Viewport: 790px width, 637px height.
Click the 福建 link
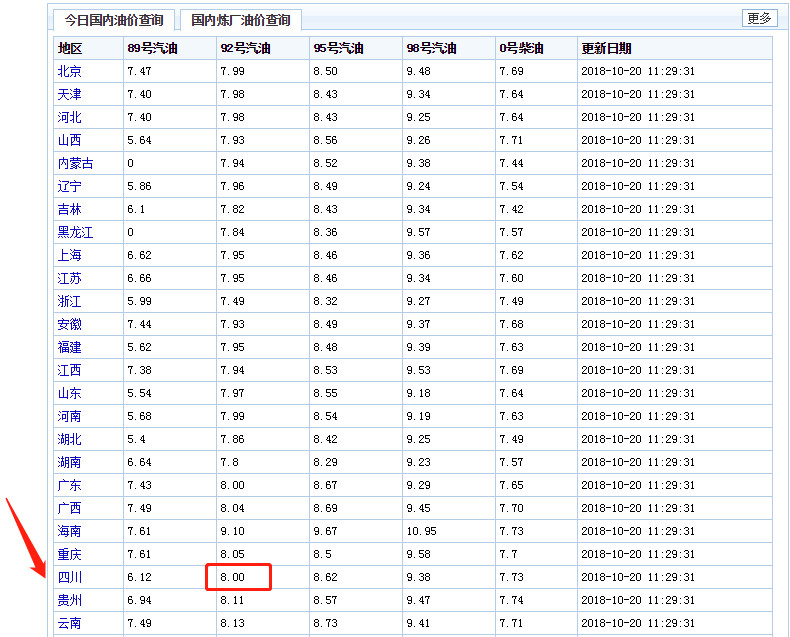click(x=70, y=347)
